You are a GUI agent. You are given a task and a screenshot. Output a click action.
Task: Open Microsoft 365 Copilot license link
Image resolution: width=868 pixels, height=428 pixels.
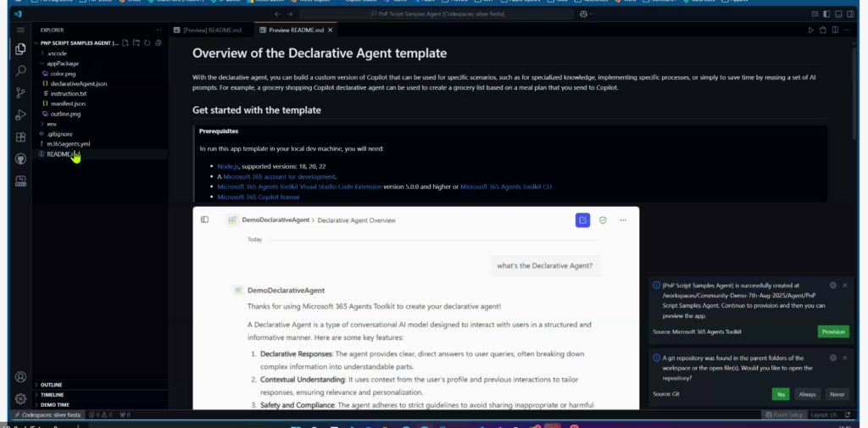click(x=258, y=197)
